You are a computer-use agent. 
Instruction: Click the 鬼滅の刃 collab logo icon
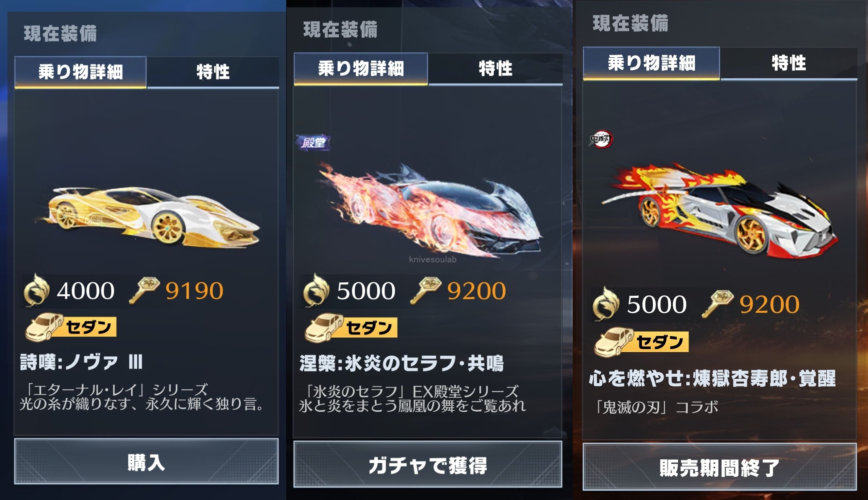coord(601,139)
